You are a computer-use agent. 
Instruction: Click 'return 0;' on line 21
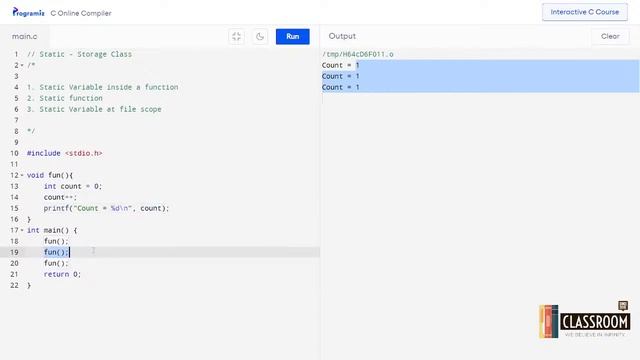(62, 274)
